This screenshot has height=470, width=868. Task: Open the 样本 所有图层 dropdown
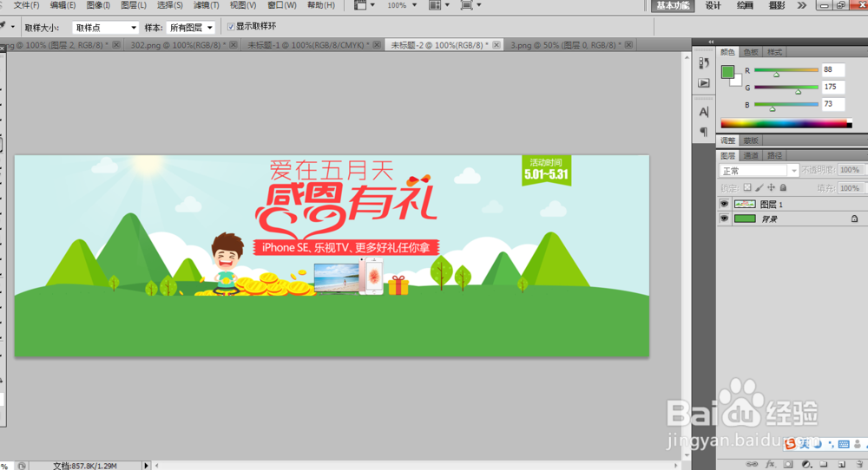pyautogui.click(x=191, y=27)
